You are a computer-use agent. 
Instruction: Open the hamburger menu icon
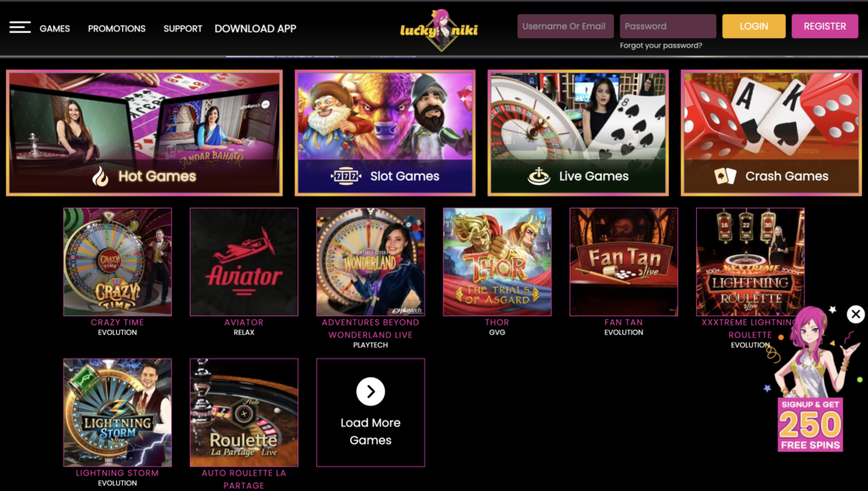point(20,27)
